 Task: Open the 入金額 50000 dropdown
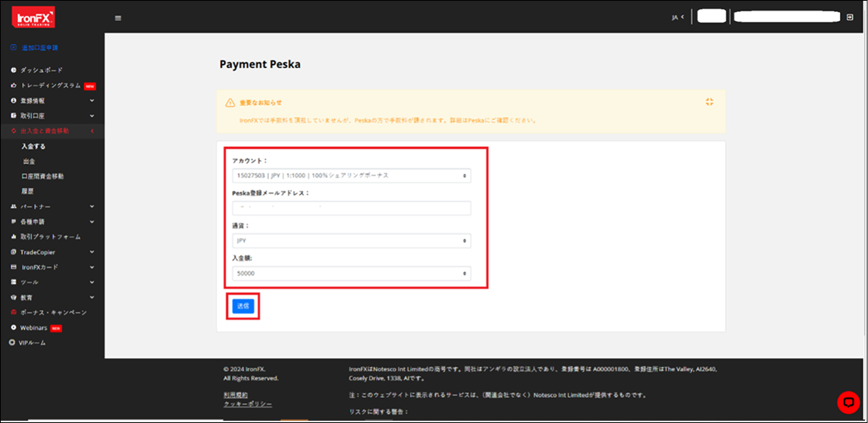pyautogui.click(x=351, y=273)
